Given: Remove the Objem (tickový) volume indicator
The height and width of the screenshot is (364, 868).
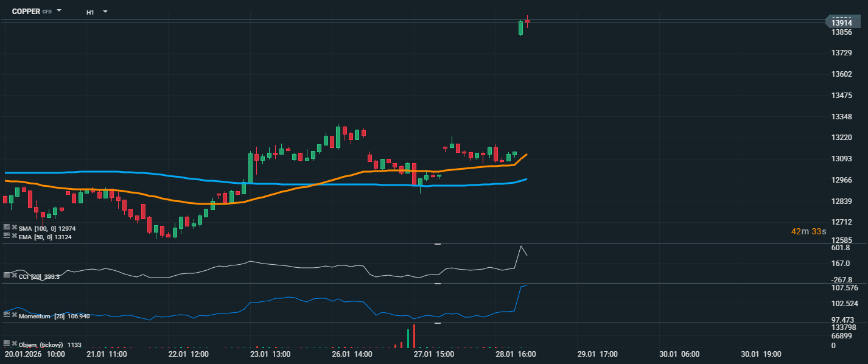Looking at the screenshot, I should pyautogui.click(x=14, y=344).
